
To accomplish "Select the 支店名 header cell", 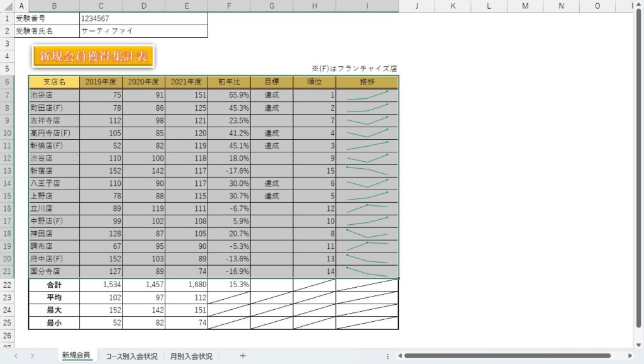I will point(54,82).
